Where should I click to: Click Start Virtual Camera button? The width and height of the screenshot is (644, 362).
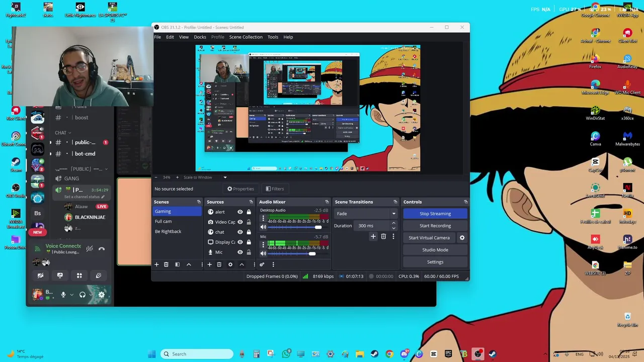[x=429, y=238]
